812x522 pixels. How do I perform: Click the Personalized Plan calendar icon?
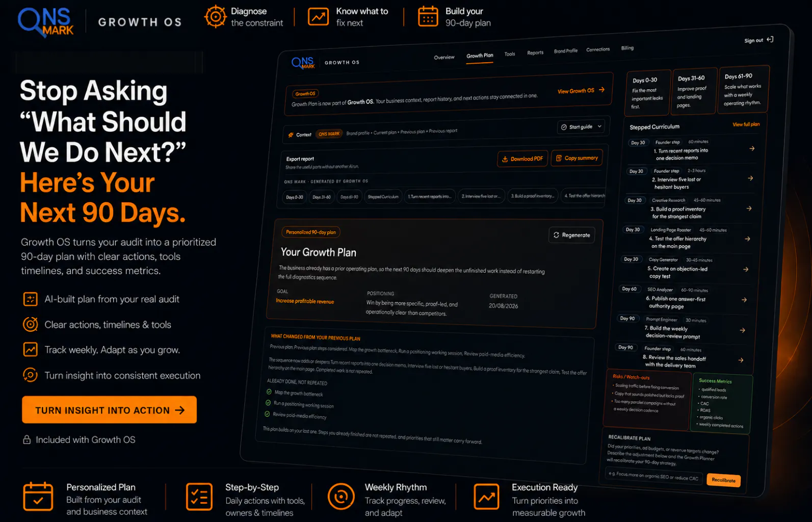click(38, 497)
